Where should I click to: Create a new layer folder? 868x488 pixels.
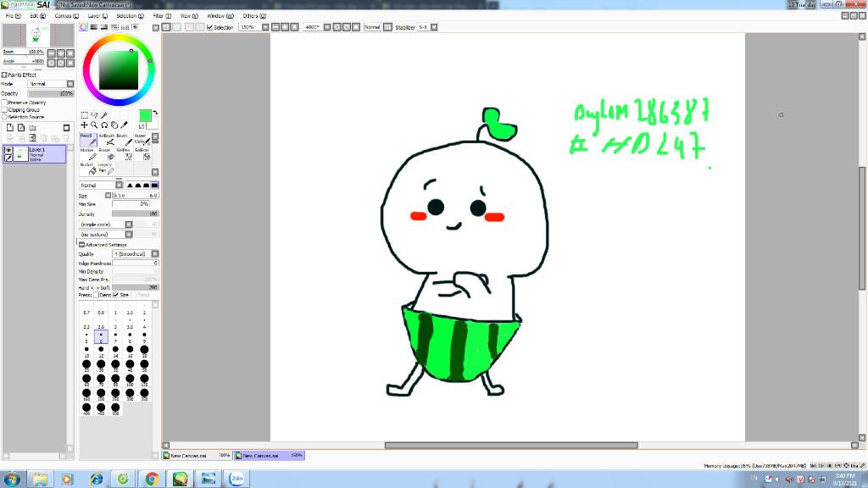pos(33,128)
